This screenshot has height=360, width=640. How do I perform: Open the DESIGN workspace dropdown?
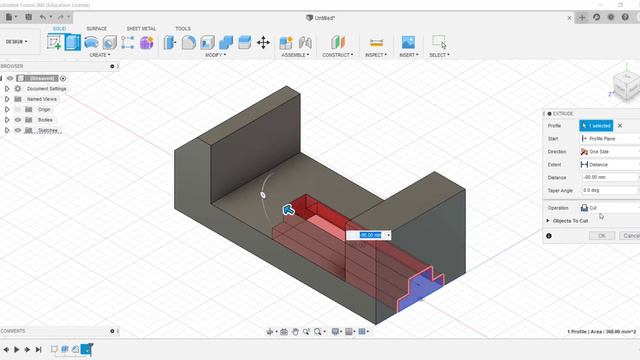17,42
